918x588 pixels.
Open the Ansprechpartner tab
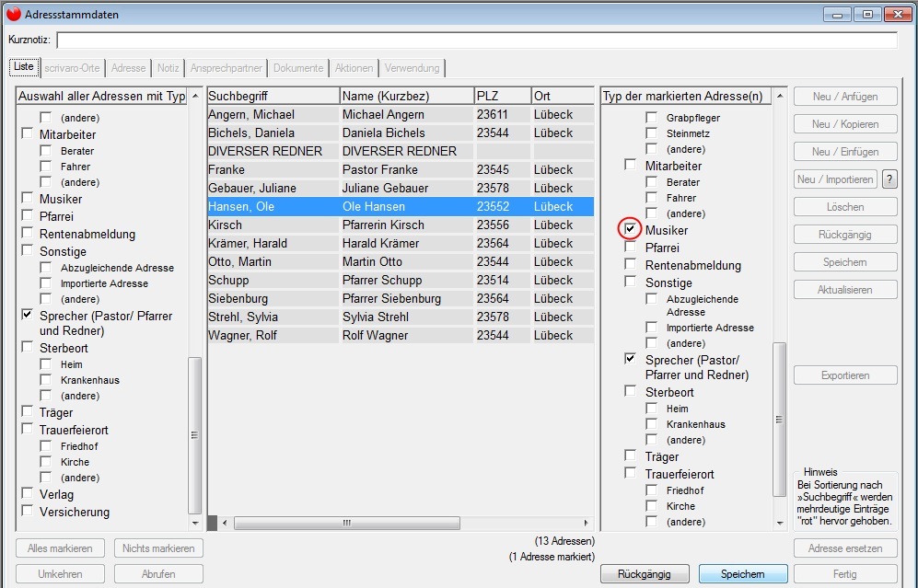click(x=226, y=68)
